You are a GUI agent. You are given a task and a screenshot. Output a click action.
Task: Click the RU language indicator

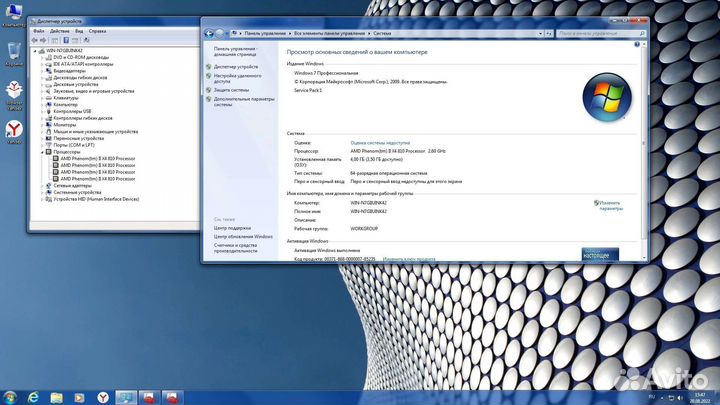point(651,397)
